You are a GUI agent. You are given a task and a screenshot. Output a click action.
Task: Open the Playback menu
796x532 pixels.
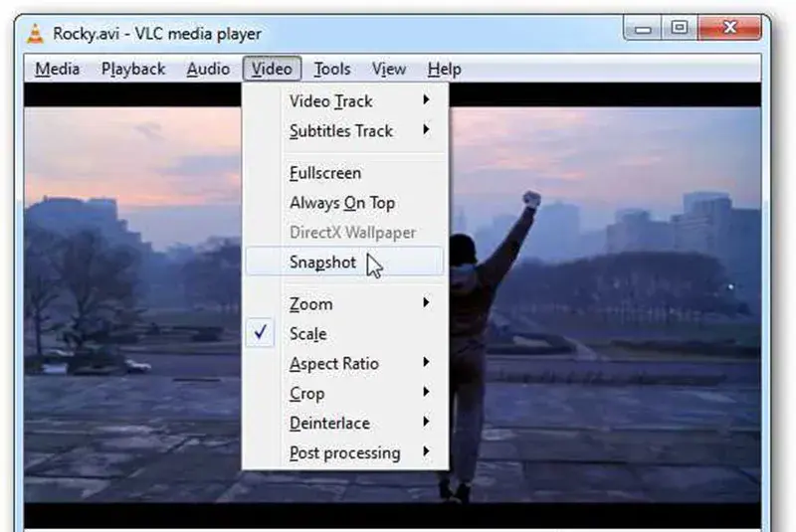(x=133, y=69)
